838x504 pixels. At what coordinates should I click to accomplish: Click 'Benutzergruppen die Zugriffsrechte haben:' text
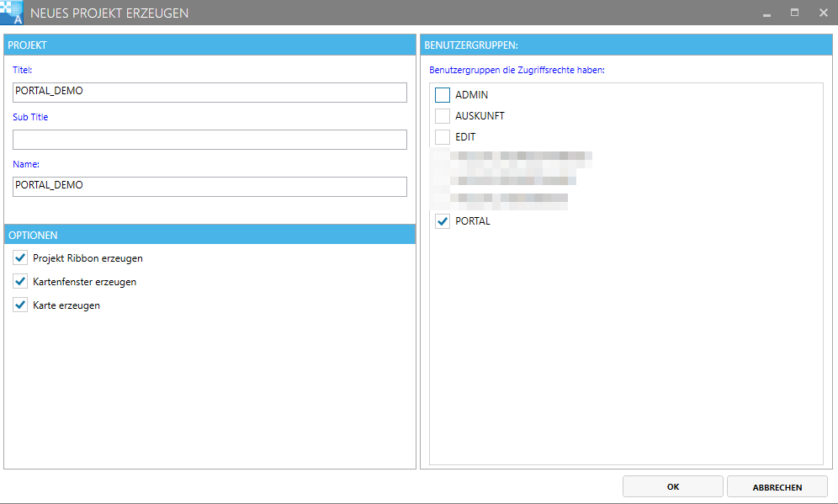517,70
